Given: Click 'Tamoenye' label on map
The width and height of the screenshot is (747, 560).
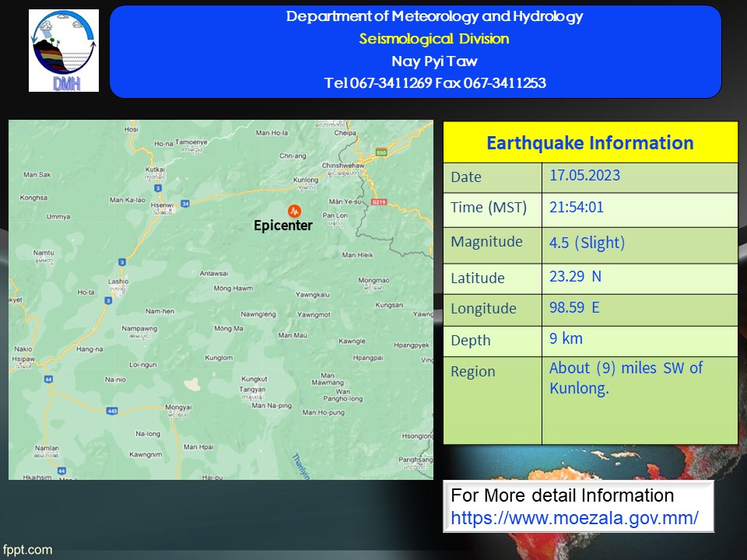Looking at the screenshot, I should (191, 142).
